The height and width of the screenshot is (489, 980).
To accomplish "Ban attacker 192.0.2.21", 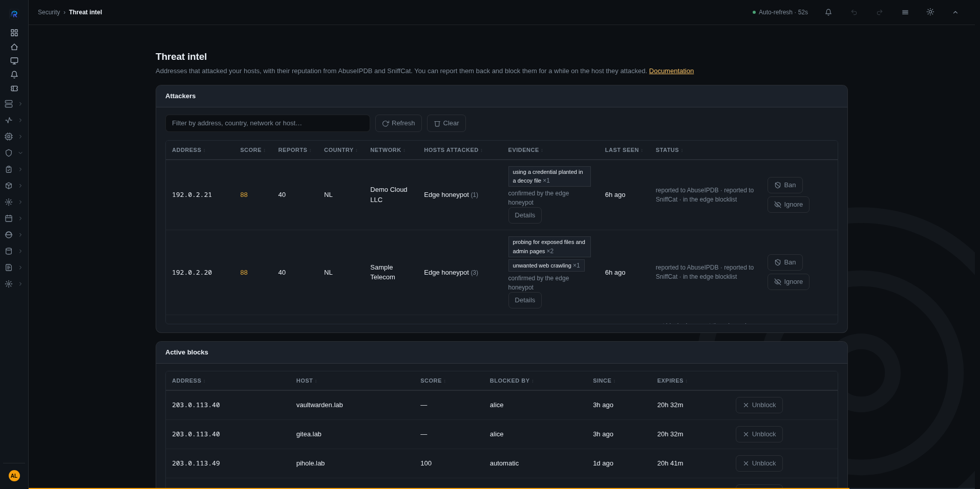I will (785, 185).
